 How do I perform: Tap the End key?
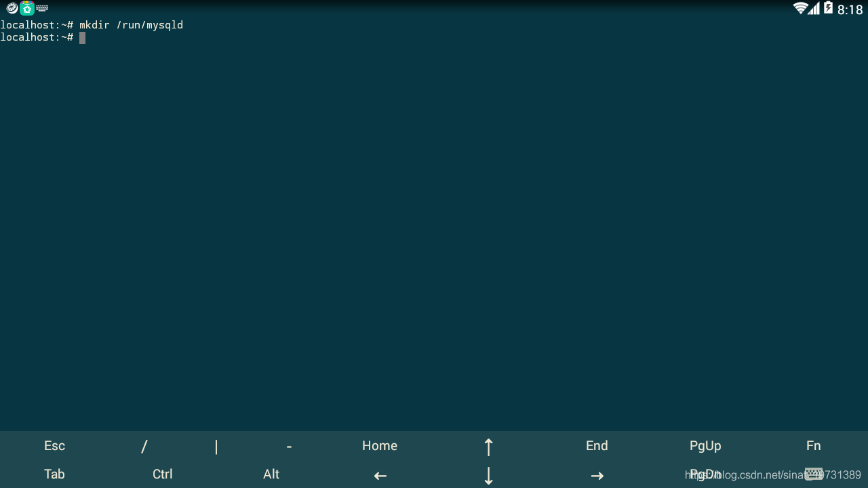click(x=597, y=445)
